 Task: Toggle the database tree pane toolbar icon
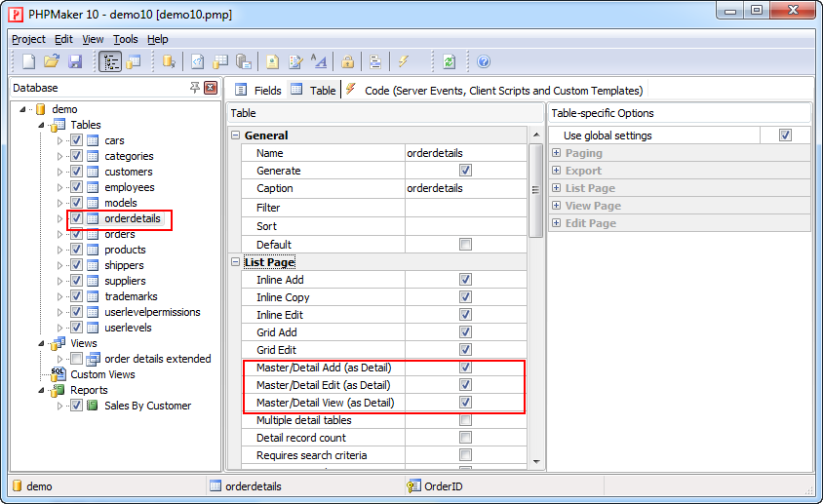tap(110, 62)
